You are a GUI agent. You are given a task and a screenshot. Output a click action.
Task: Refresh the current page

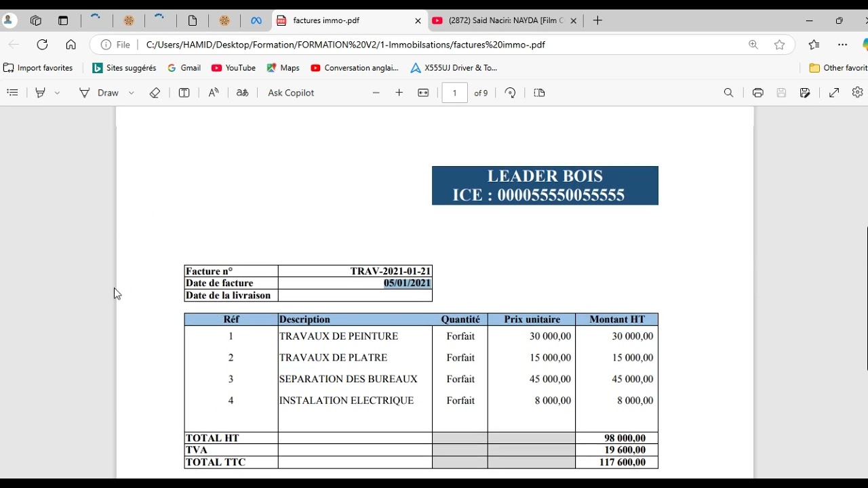(x=42, y=45)
